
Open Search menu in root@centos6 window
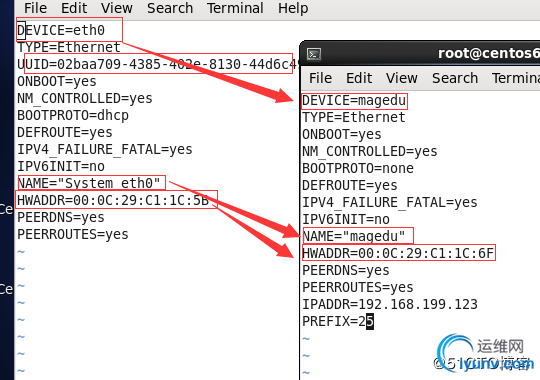pos(455,78)
